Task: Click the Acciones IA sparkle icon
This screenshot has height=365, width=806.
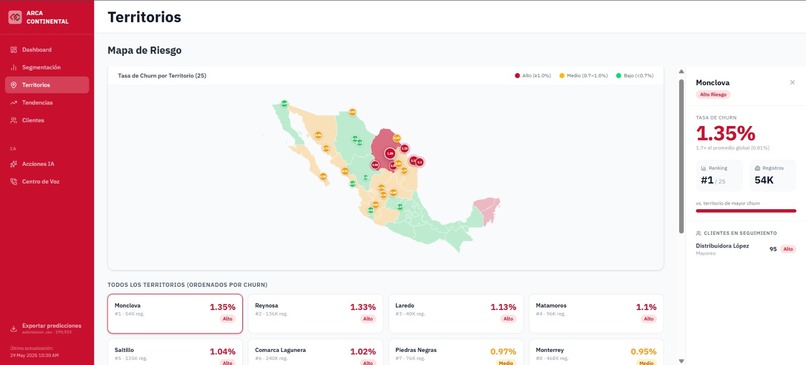Action: point(14,164)
